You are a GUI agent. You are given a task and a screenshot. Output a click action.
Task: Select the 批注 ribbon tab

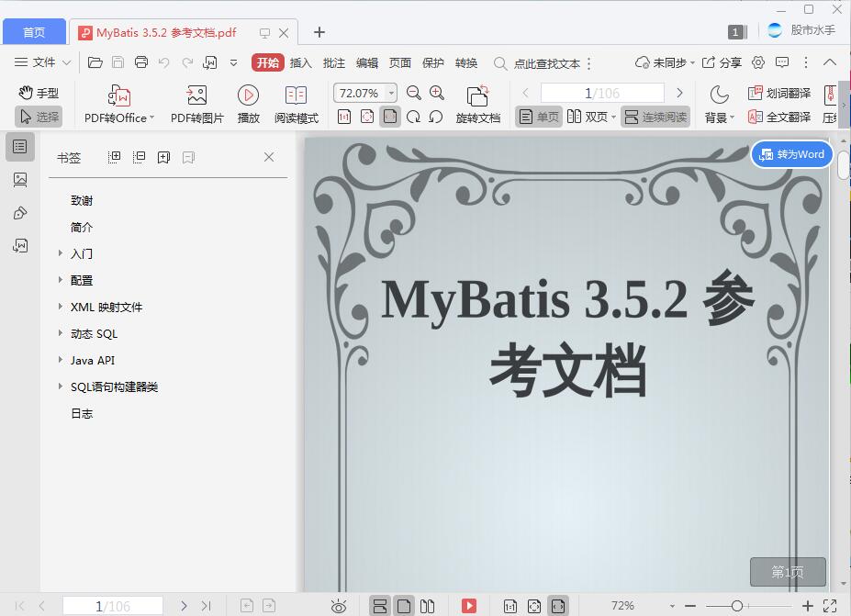tap(334, 63)
